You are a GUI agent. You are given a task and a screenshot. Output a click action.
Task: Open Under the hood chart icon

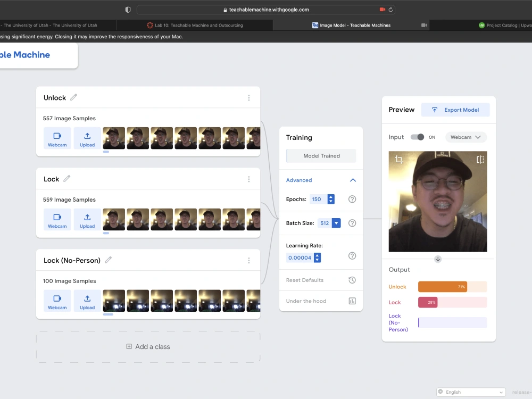click(x=352, y=301)
